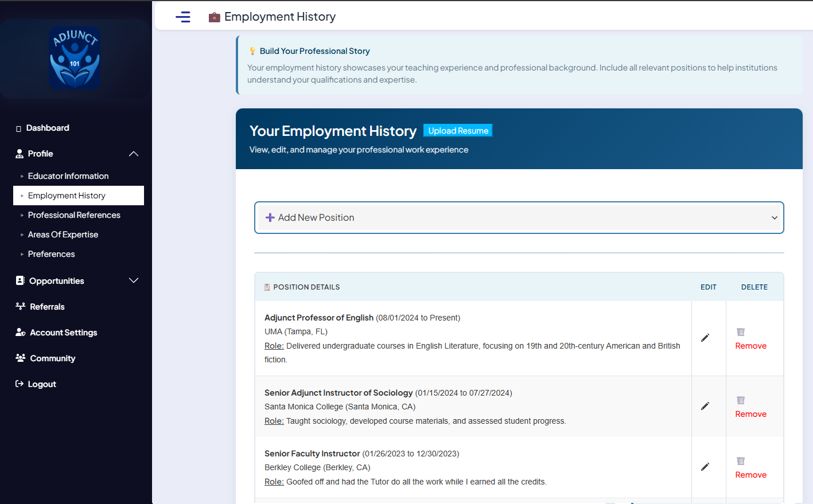This screenshot has width=813, height=504.
Task: Expand the Add New Position dropdown
Action: click(775, 217)
